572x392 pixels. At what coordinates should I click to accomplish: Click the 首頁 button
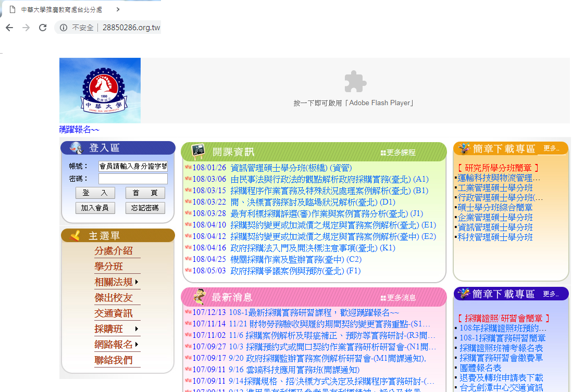tap(145, 193)
